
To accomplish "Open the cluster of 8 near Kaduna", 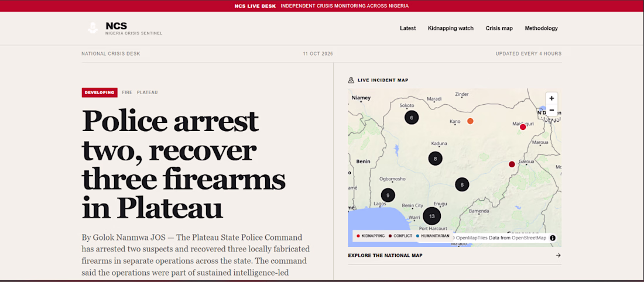I will [435, 159].
